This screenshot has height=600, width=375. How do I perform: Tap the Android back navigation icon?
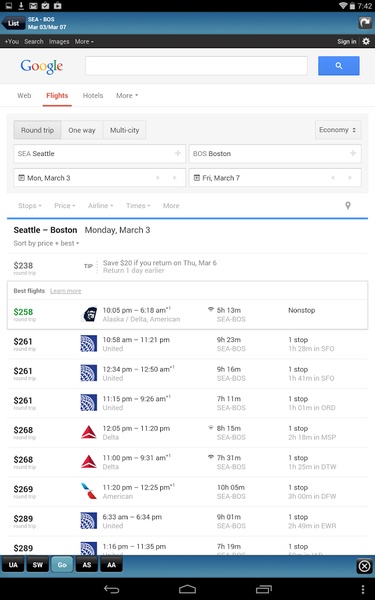(x=111, y=589)
